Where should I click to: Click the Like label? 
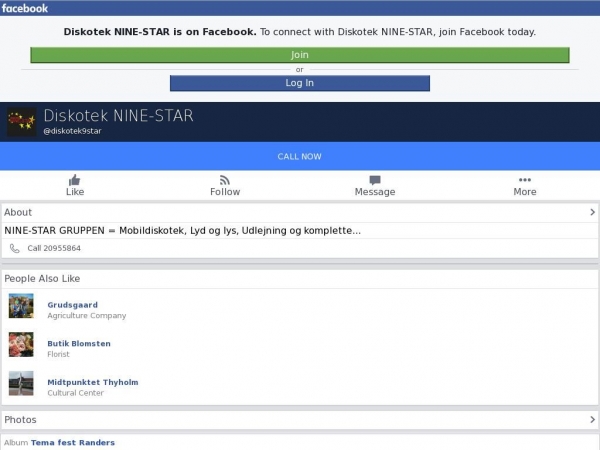[x=75, y=192]
